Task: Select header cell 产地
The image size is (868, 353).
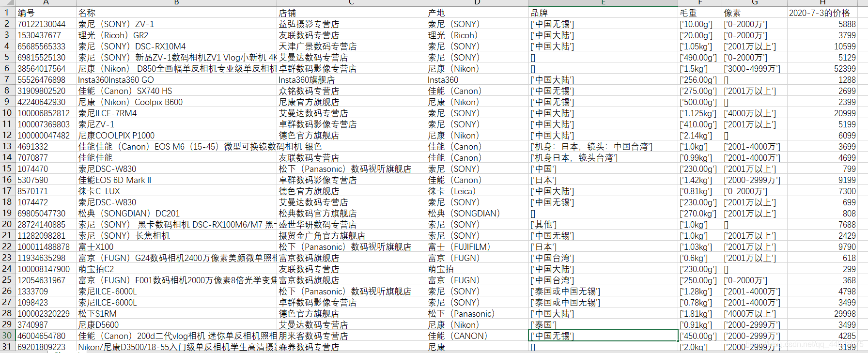Action: click(477, 13)
